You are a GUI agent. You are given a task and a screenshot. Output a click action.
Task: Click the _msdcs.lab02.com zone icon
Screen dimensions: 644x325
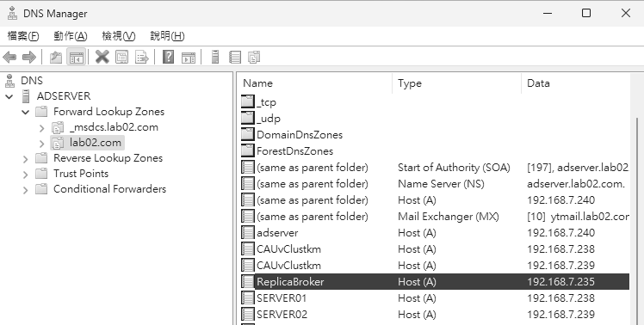tap(58, 127)
